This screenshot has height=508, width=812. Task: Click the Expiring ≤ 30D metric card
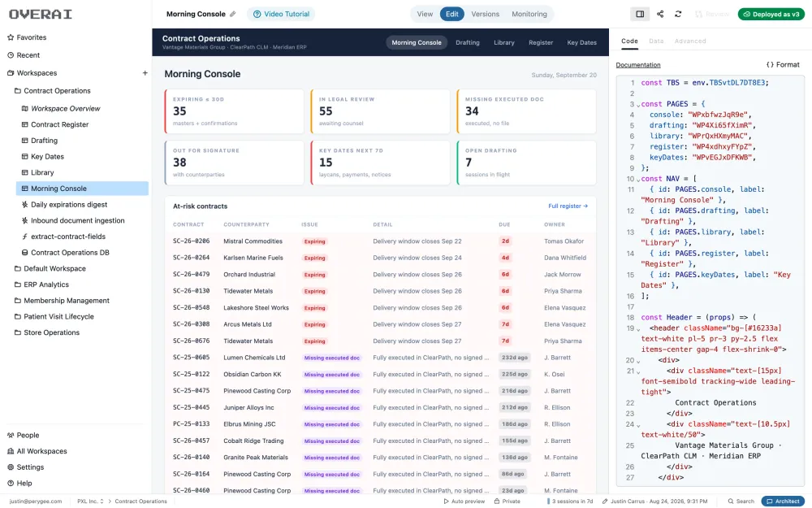pyautogui.click(x=234, y=111)
